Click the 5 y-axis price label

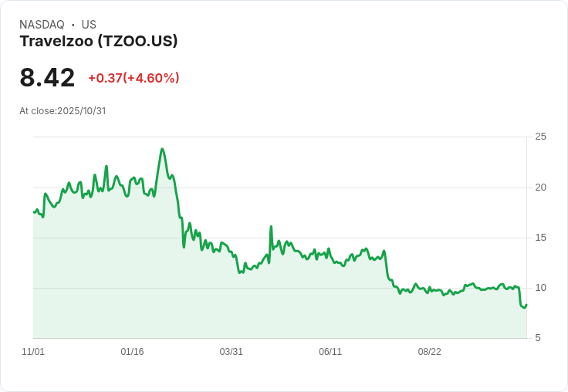click(538, 338)
